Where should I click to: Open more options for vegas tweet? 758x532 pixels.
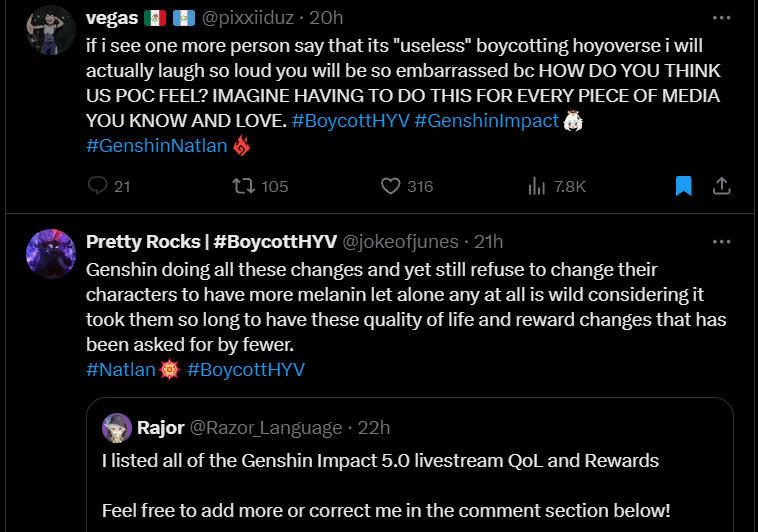pyautogui.click(x=721, y=18)
